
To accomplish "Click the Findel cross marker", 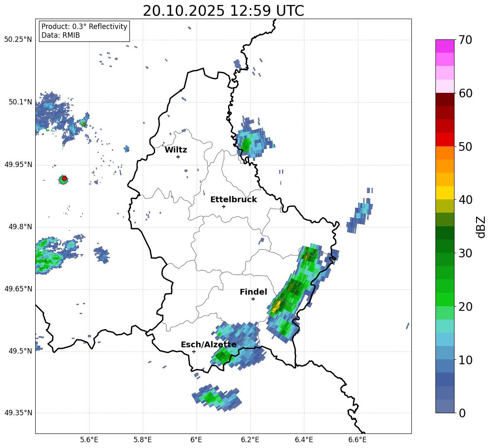I will pos(253,299).
